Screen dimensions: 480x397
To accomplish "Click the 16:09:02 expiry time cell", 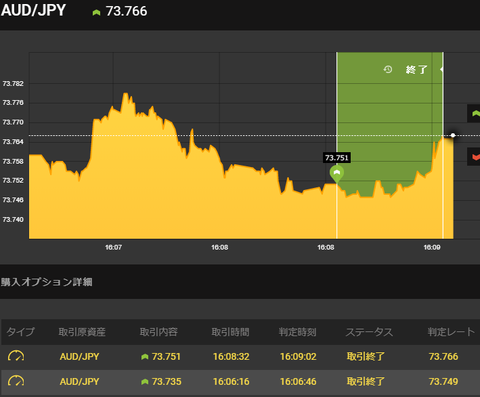I will pyautogui.click(x=298, y=357).
